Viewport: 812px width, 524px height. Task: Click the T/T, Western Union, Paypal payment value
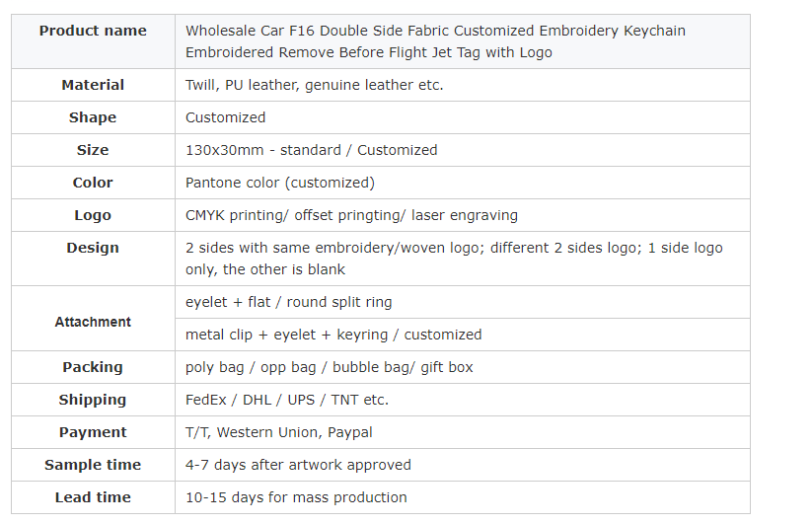pyautogui.click(x=279, y=432)
